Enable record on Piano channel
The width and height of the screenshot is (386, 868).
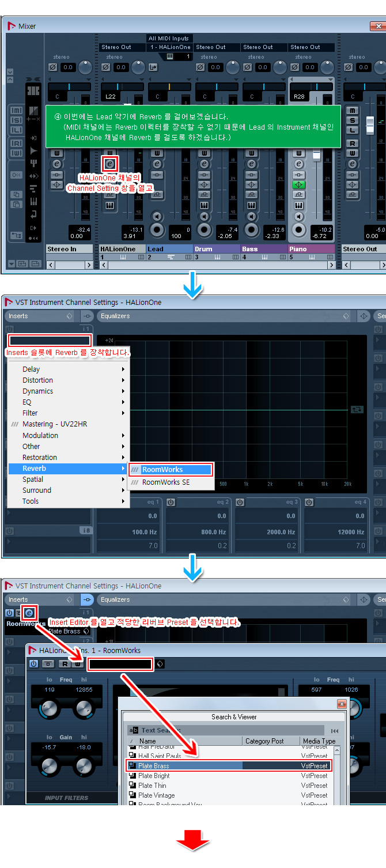(298, 230)
